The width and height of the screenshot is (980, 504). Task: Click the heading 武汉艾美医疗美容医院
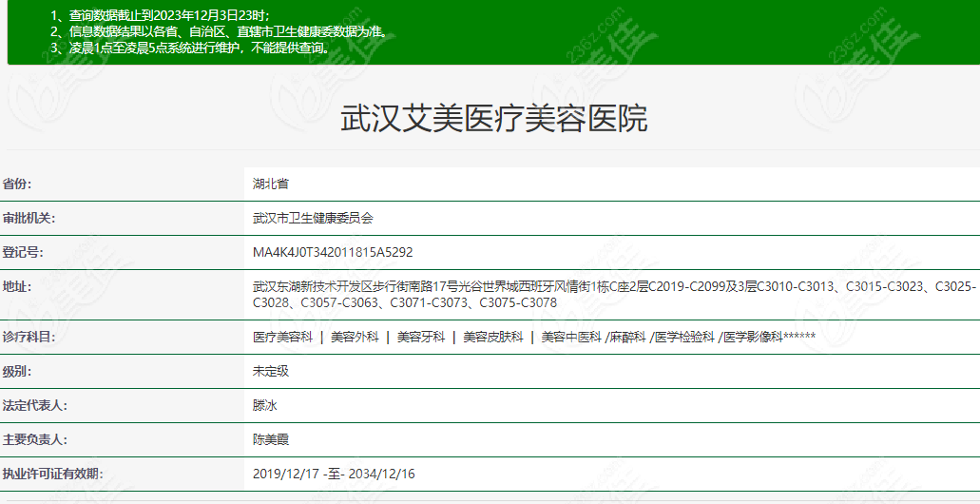(x=493, y=118)
